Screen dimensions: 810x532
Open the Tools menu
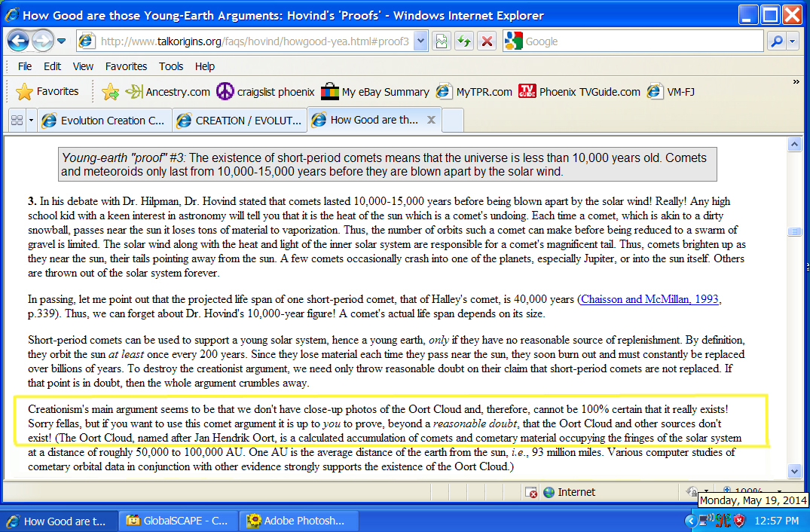point(171,66)
